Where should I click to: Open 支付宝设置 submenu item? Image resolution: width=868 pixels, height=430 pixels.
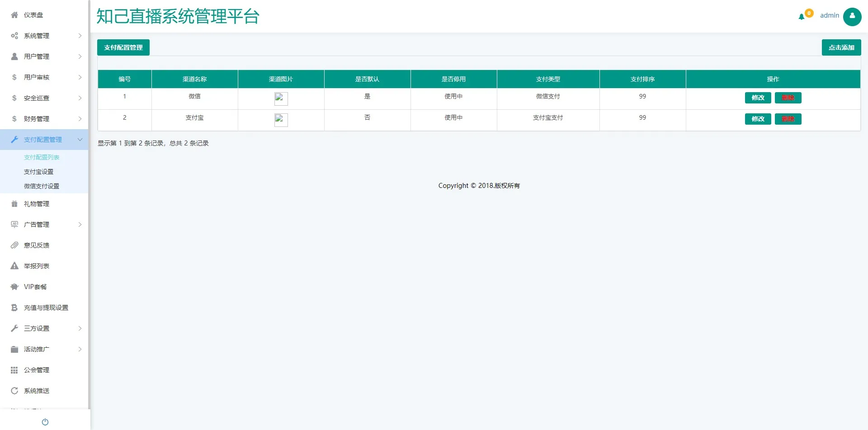coord(38,172)
